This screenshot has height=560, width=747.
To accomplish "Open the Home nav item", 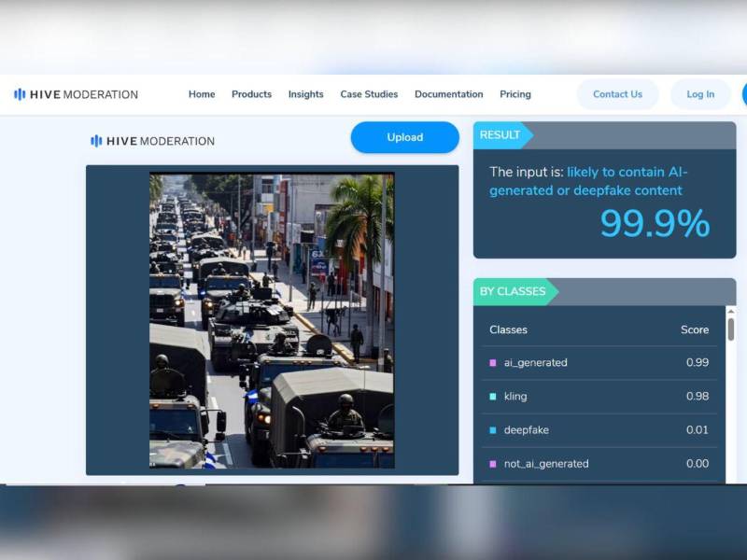I will click(202, 94).
